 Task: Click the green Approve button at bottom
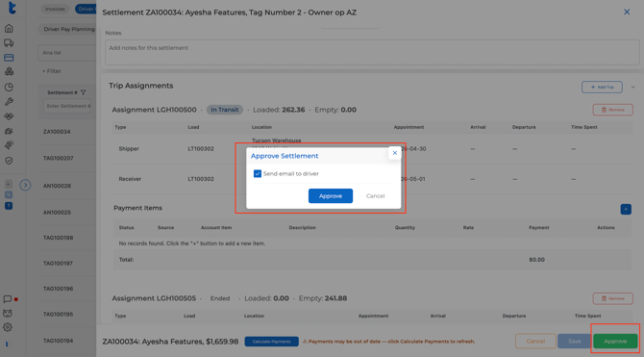coord(615,341)
